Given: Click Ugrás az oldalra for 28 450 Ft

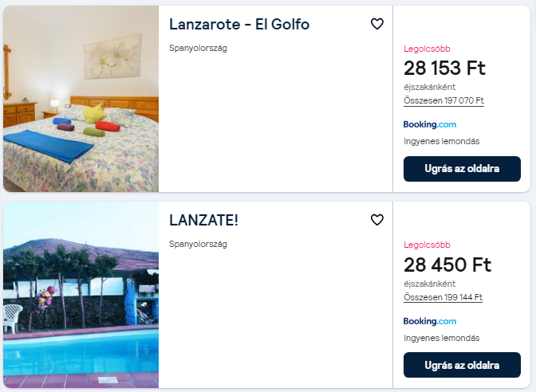Looking at the screenshot, I should click(x=462, y=365).
